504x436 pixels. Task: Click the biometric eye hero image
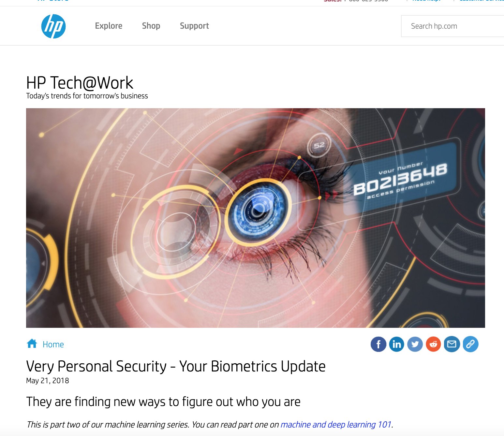coord(256,218)
